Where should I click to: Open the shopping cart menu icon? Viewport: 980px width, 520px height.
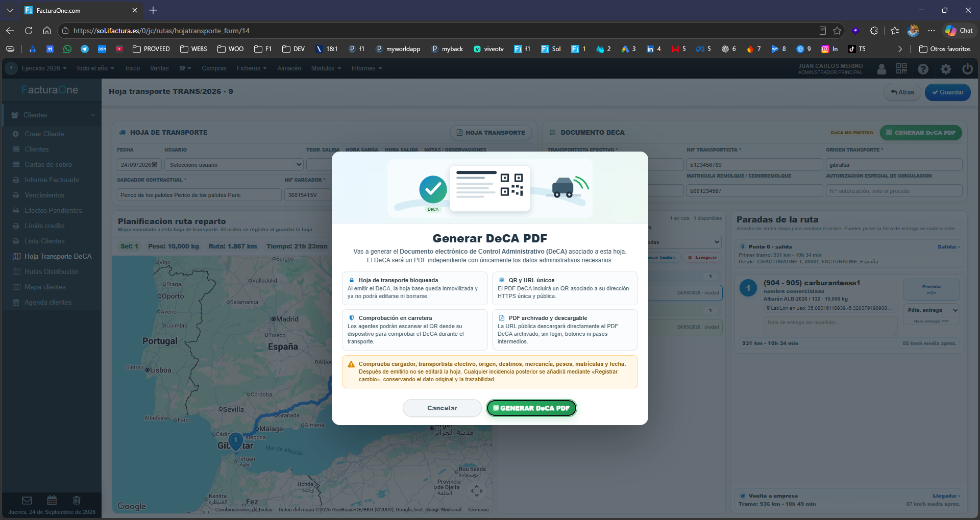click(185, 68)
